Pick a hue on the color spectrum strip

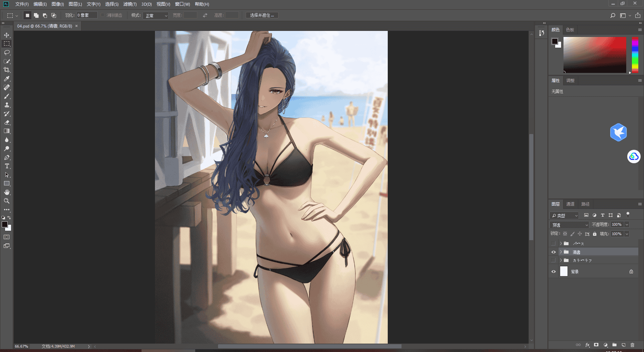[635, 55]
